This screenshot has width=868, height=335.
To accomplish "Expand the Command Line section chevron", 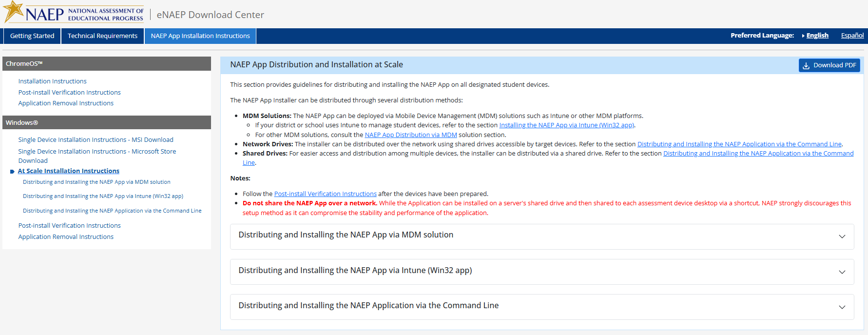I will tap(842, 307).
